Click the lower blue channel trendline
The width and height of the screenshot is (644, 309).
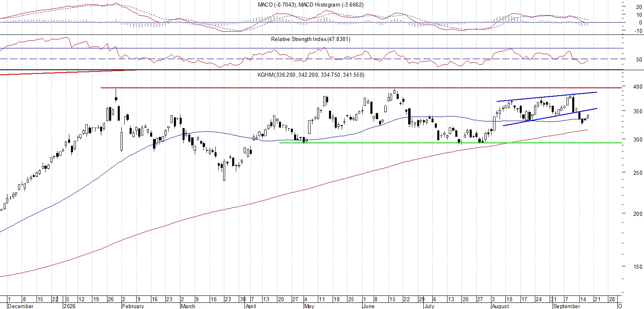(x=550, y=117)
